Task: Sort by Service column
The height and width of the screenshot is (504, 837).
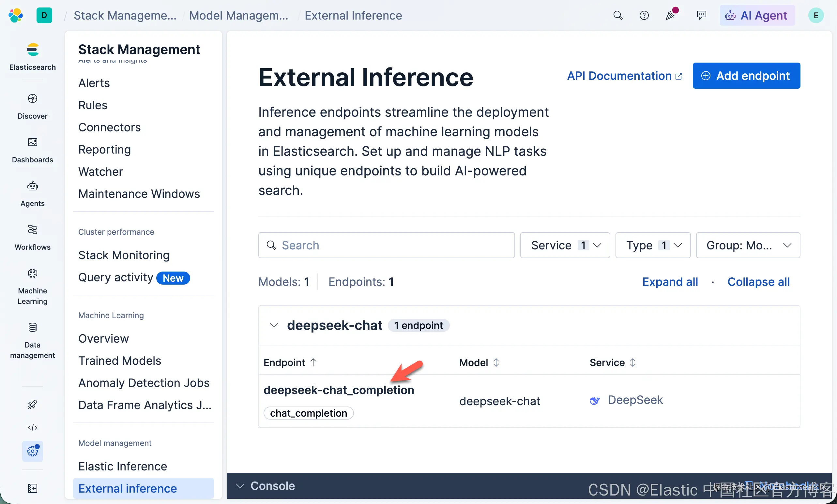Action: 613,363
